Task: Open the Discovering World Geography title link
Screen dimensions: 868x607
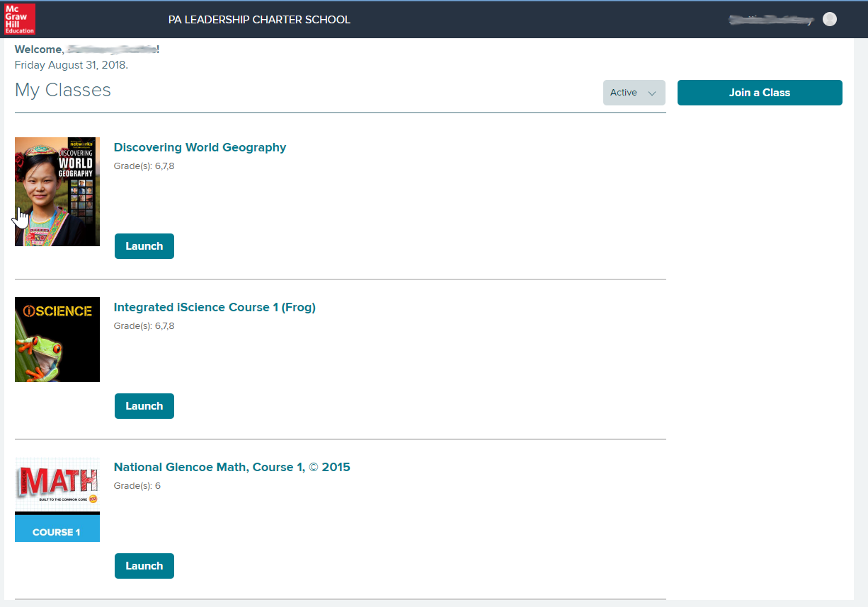Action: (200, 148)
